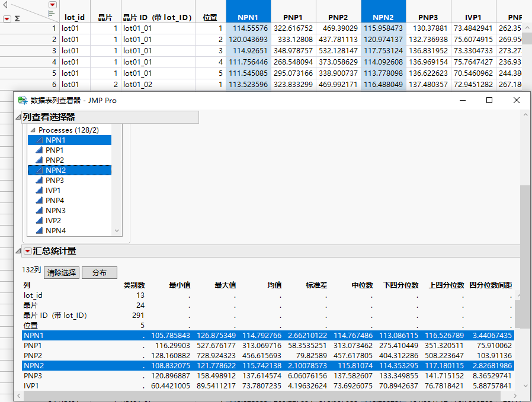Screen dimensions: 532x402
Task: Open the rows red triangle menu
Action: pos(7,18)
